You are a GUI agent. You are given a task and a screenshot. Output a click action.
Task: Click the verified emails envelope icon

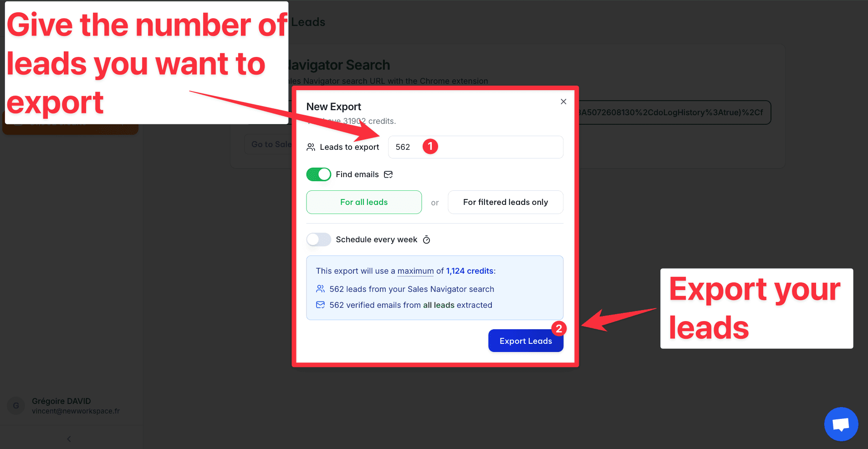coord(321,305)
